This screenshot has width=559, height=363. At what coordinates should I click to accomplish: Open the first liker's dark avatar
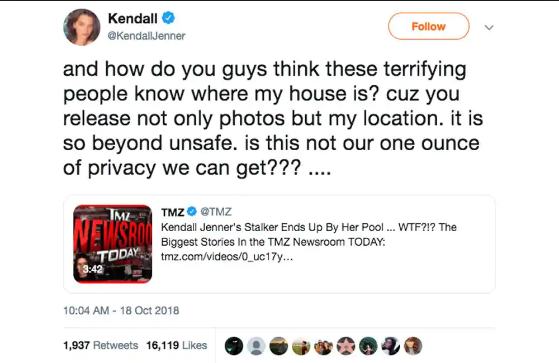point(234,346)
